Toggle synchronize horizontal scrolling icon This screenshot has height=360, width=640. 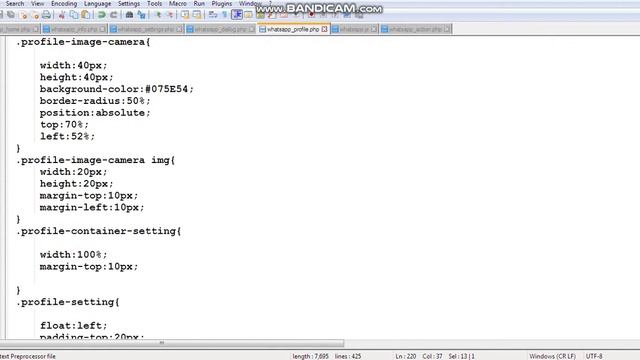197,15
